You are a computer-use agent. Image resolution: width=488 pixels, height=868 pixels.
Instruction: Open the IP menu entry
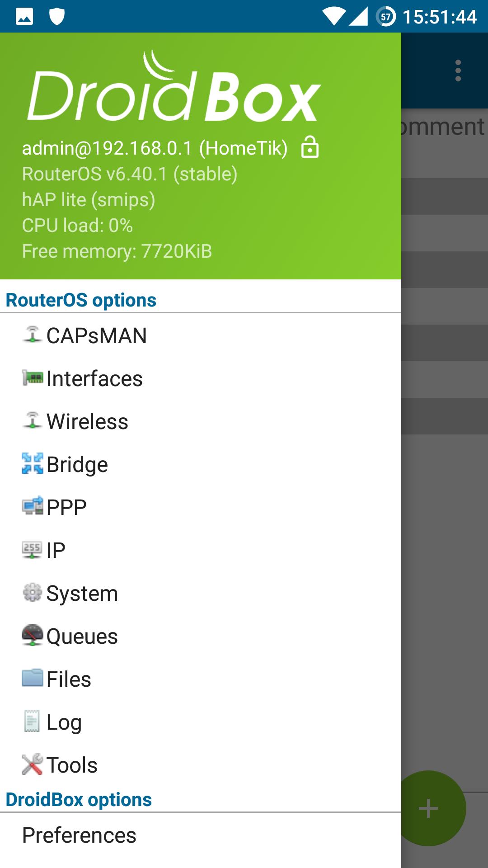point(56,550)
